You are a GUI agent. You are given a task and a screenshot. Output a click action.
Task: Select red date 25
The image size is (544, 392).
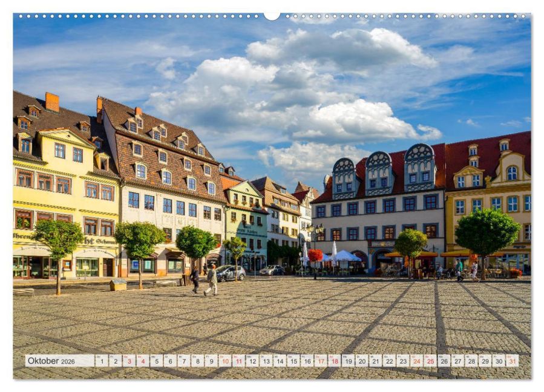tap(430, 361)
